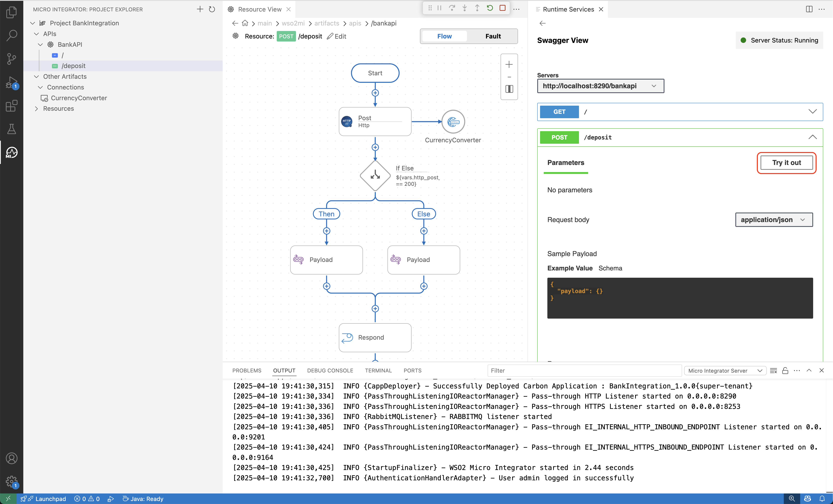Collapse the Other Artifacts node
Screen dimensions: 833x504
[36, 77]
